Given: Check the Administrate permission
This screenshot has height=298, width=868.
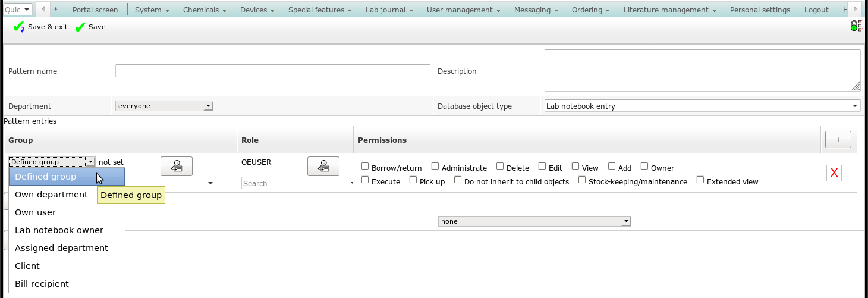Looking at the screenshot, I should point(435,167).
